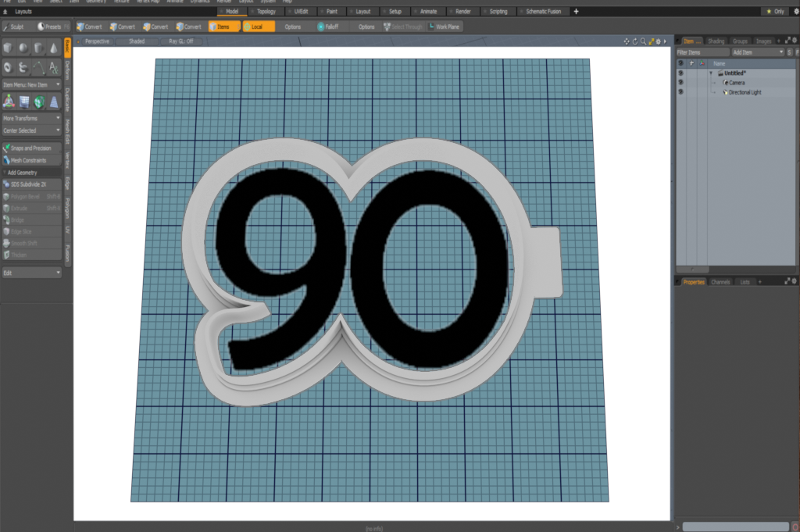
Task: Toggle the Work Plane option
Action: pyautogui.click(x=444, y=27)
